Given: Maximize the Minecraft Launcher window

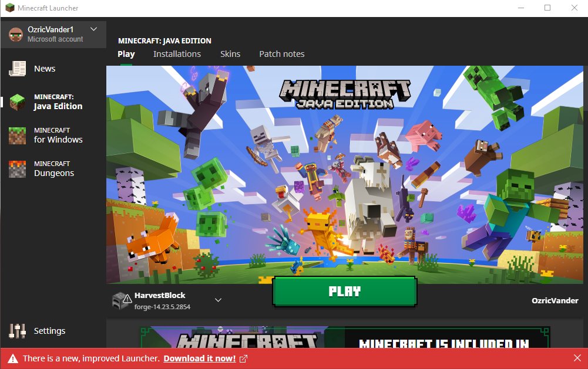Looking at the screenshot, I should click(547, 8).
